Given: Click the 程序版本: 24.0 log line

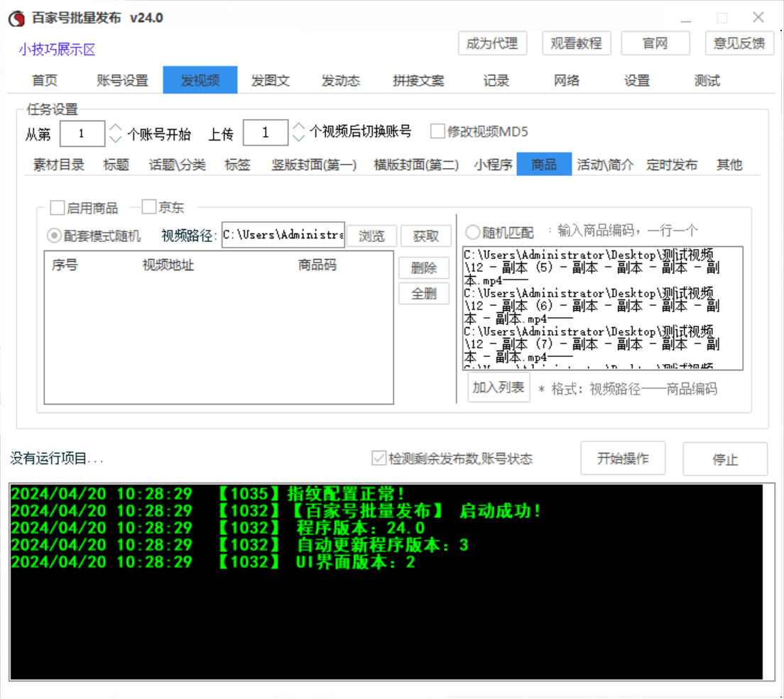Looking at the screenshot, I should (218, 528).
